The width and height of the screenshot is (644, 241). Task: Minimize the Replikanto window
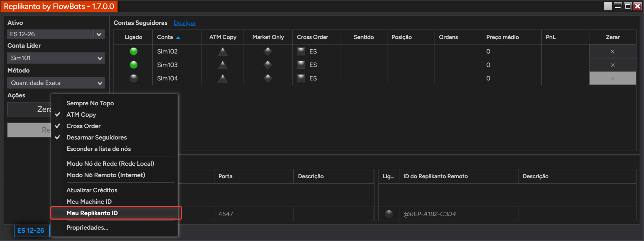pyautogui.click(x=618, y=6)
